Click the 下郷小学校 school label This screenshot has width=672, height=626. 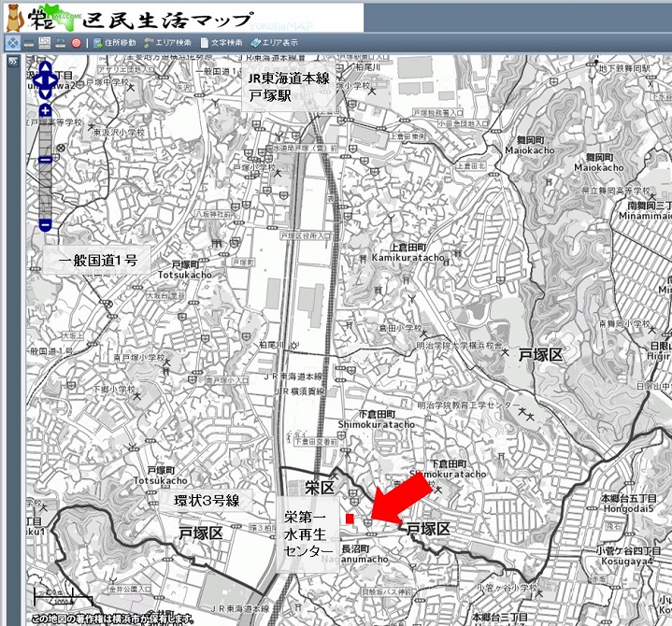114,389
